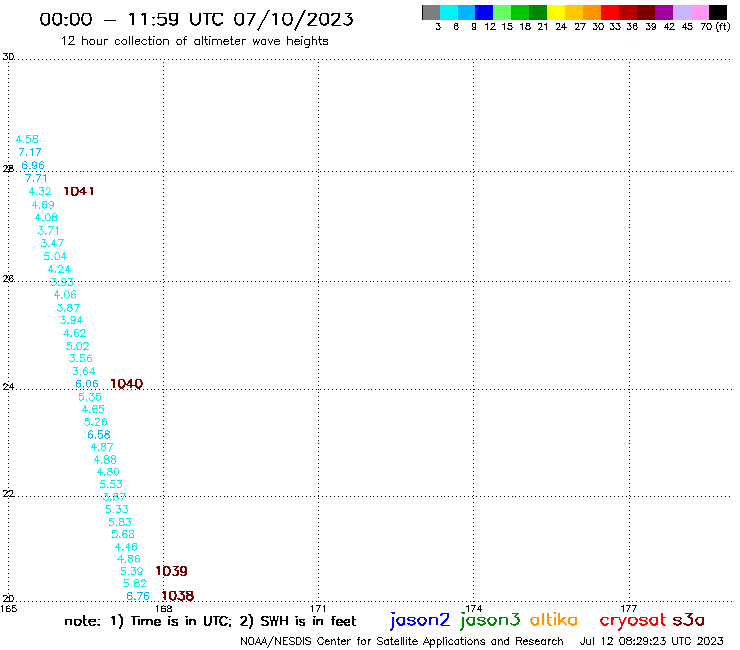The image size is (740, 650).
Task: Click the wave height value 5.53
Action: click(111, 484)
